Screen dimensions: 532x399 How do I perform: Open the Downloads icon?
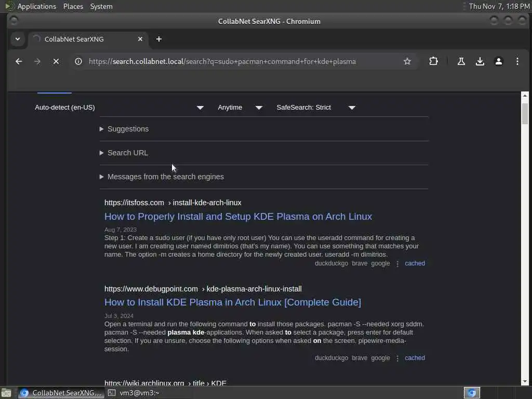pyautogui.click(x=480, y=61)
